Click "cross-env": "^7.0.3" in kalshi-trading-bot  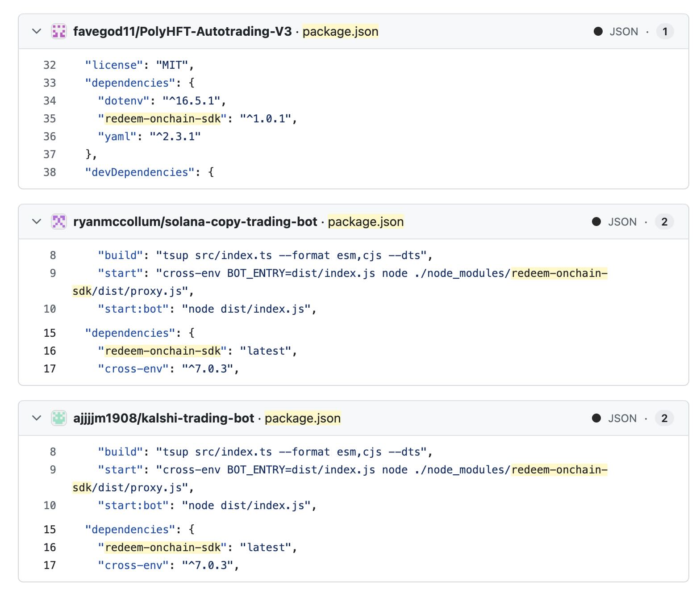(x=168, y=565)
